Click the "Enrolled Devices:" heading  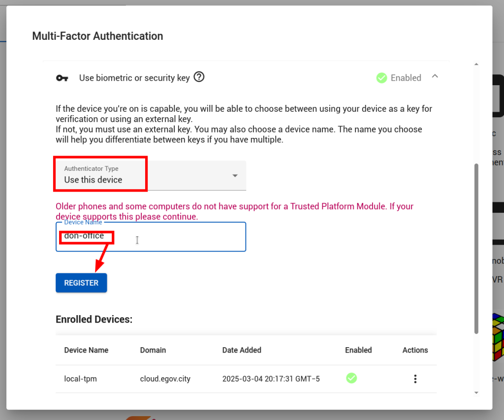point(94,320)
